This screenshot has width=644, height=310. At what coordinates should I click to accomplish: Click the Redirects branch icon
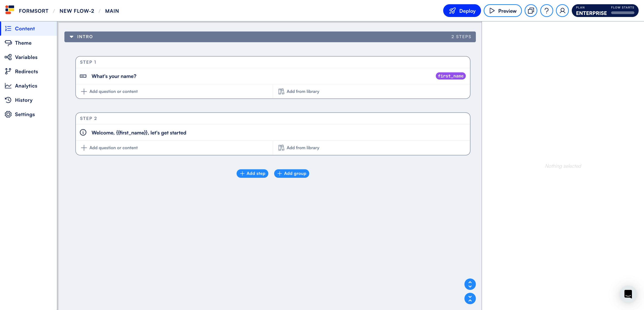(x=8, y=71)
